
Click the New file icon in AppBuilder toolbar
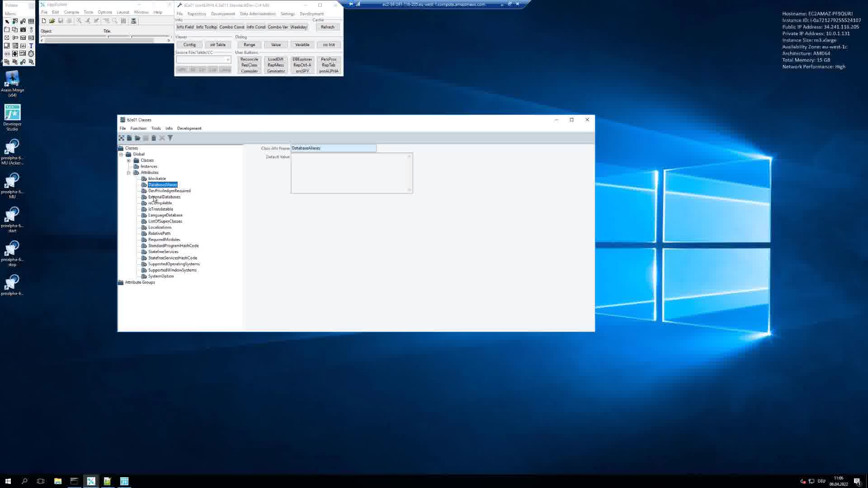coord(44,21)
